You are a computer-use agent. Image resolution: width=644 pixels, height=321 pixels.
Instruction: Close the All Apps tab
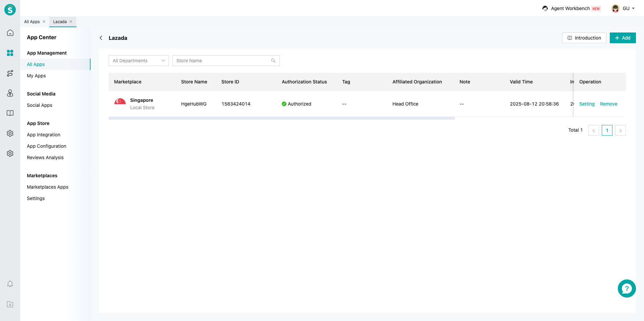[44, 22]
